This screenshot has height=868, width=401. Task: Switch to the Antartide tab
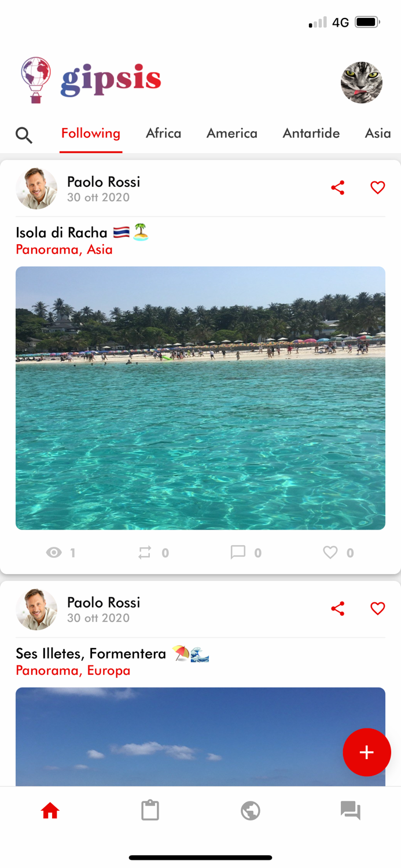click(x=311, y=133)
